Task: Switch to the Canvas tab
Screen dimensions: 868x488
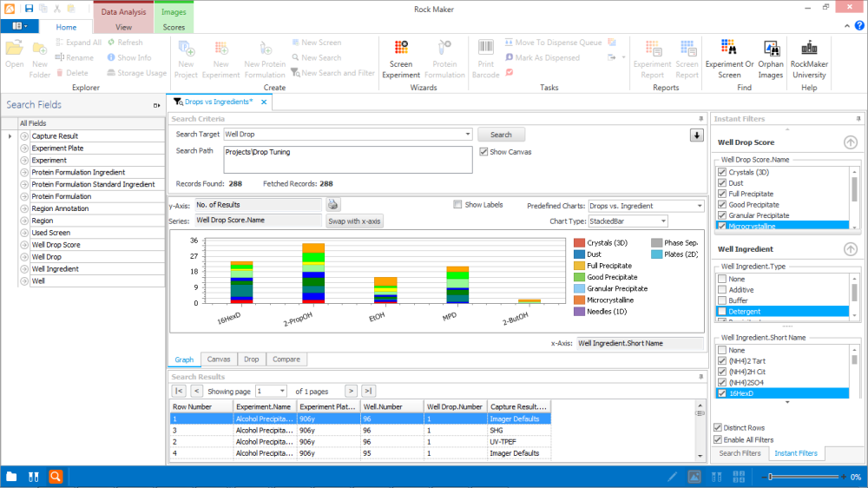Action: [x=219, y=359]
